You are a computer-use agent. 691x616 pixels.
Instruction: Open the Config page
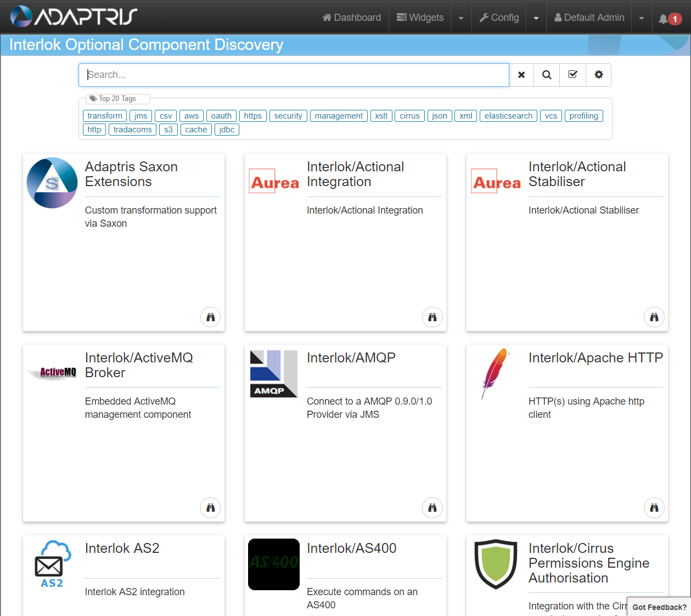pyautogui.click(x=499, y=18)
